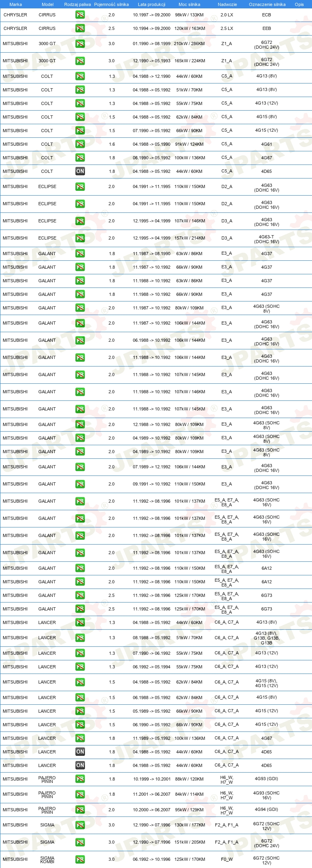Click the EEB engine code cell

267,28
